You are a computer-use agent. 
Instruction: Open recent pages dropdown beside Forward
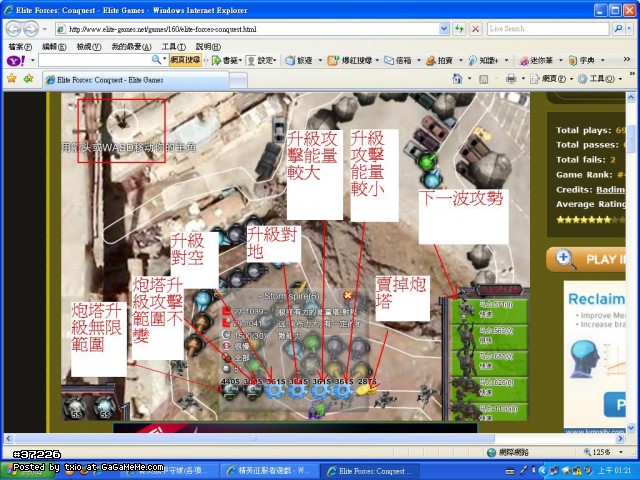point(44,29)
